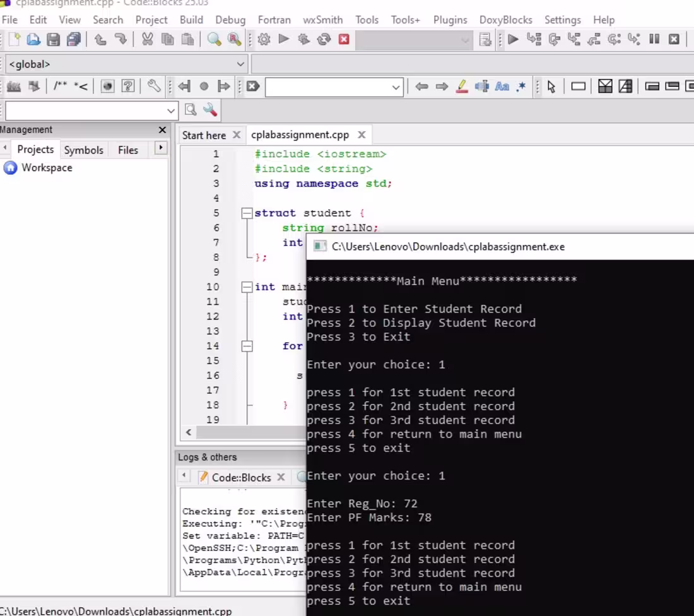Select the cplabassignment.cpp editor tab
The image size is (694, 616).
point(300,134)
